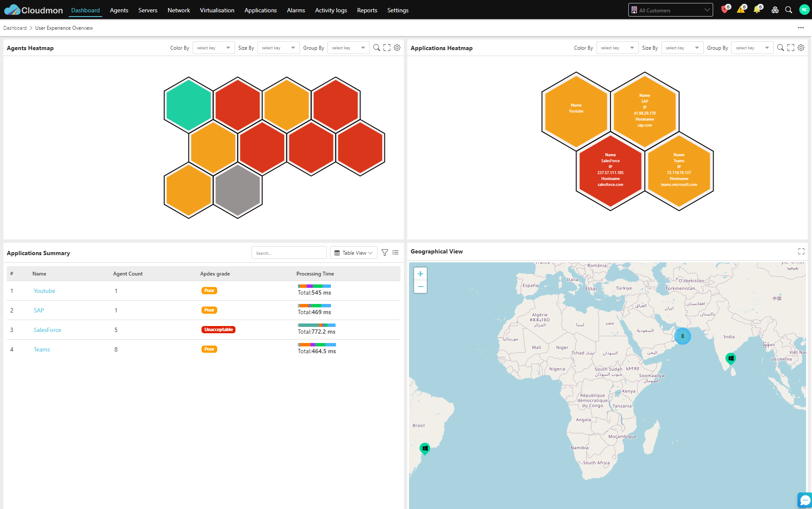The height and width of the screenshot is (509, 812).
Task: Open the warning triangle alerts icon
Action: point(741,10)
